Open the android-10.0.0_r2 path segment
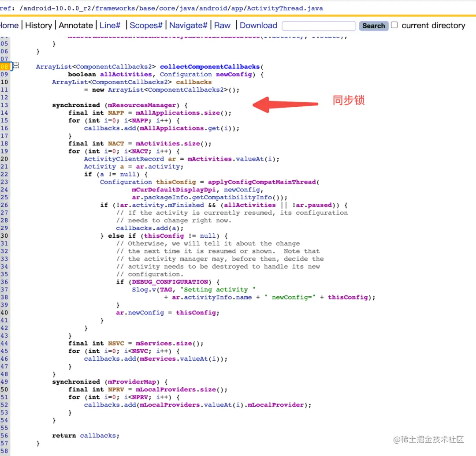The height and width of the screenshot is (456, 476). 57,8
